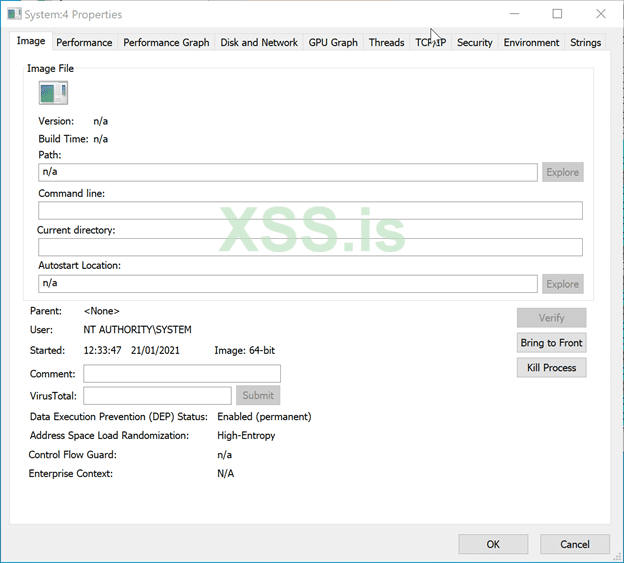The width and height of the screenshot is (624, 563).
Task: Click the dialog resize grip corner
Action: [618, 557]
